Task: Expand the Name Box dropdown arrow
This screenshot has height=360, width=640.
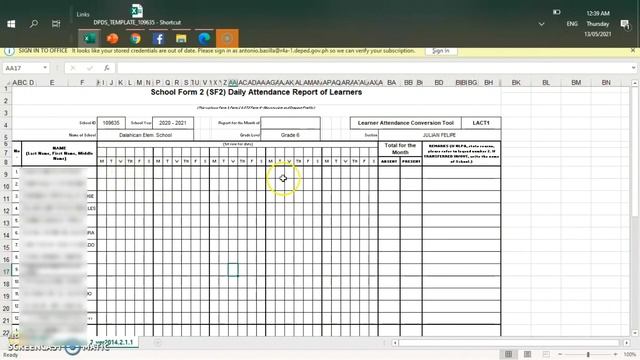Action: [x=45, y=68]
